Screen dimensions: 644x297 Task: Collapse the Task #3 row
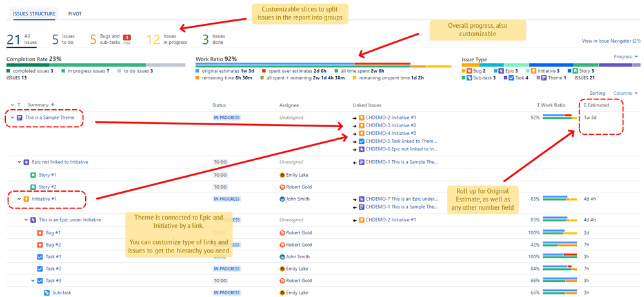(33, 281)
